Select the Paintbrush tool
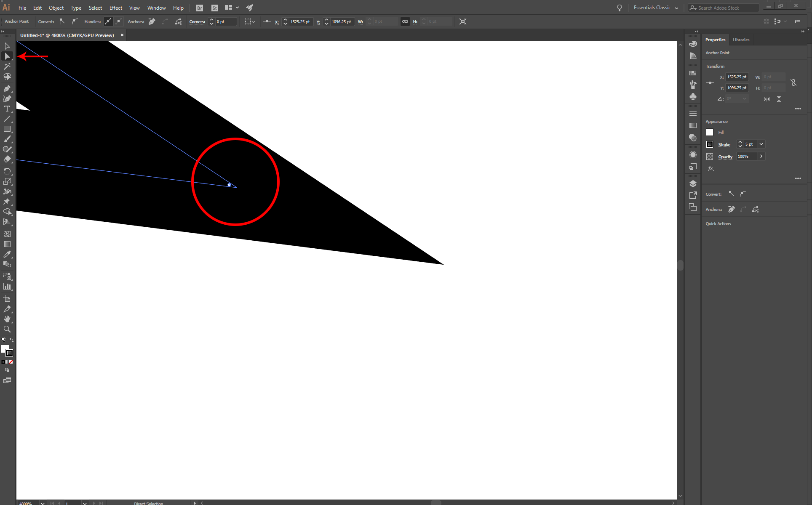Viewport: 812px width, 505px height. [7, 139]
